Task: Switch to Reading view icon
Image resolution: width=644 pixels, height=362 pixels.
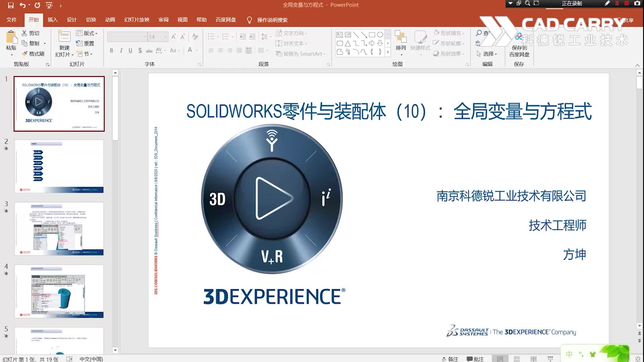Action: click(533, 359)
